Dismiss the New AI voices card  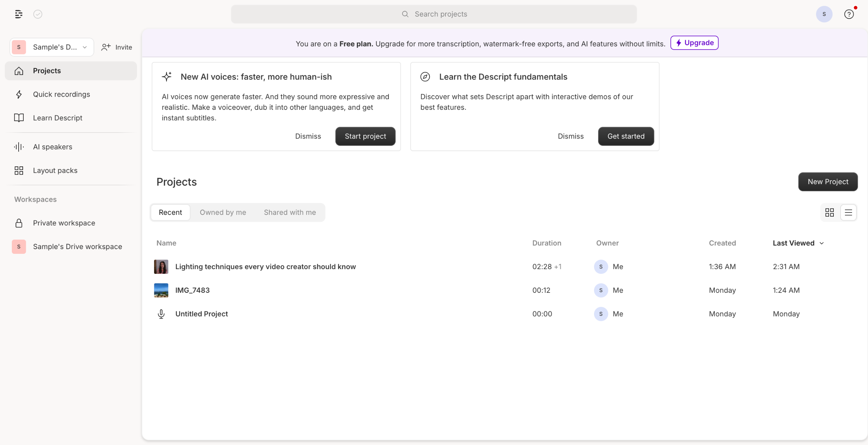pyautogui.click(x=308, y=136)
